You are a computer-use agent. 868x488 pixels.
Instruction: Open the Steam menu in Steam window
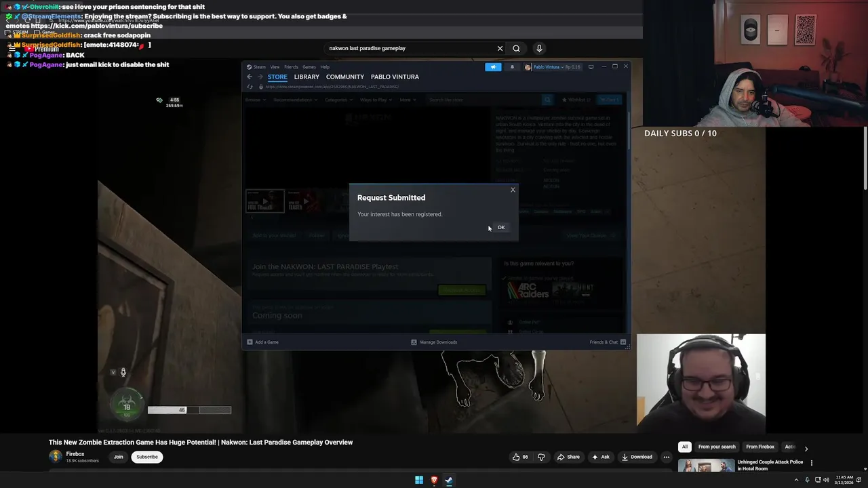coord(256,67)
